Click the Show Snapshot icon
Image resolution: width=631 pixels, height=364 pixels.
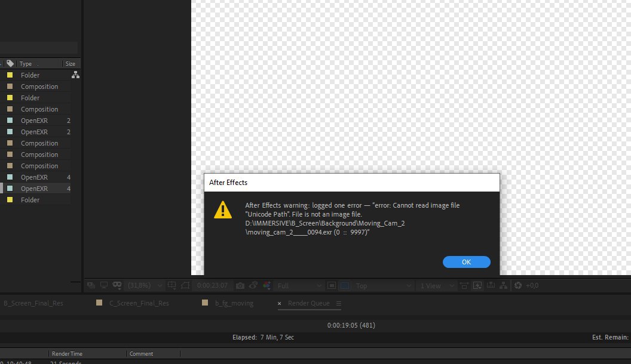click(x=253, y=285)
